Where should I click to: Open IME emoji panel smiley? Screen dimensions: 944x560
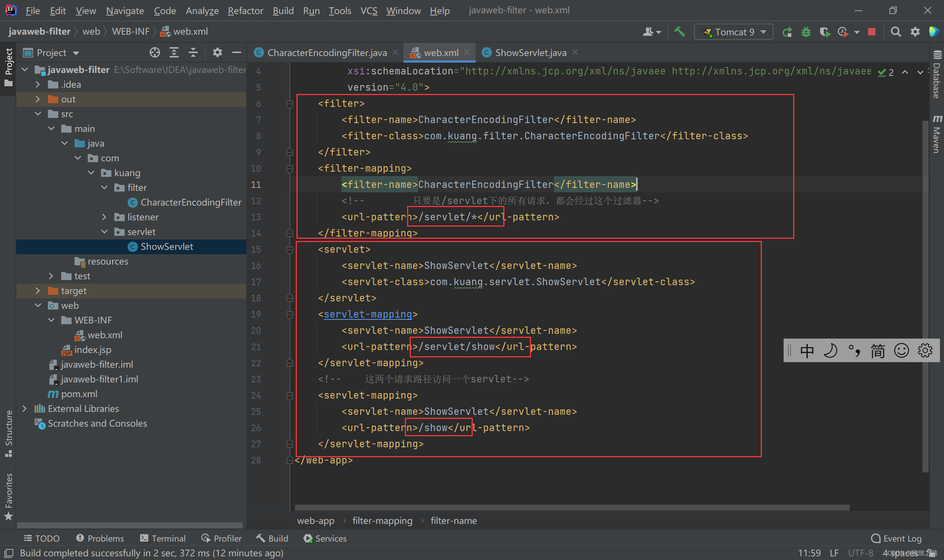point(901,351)
